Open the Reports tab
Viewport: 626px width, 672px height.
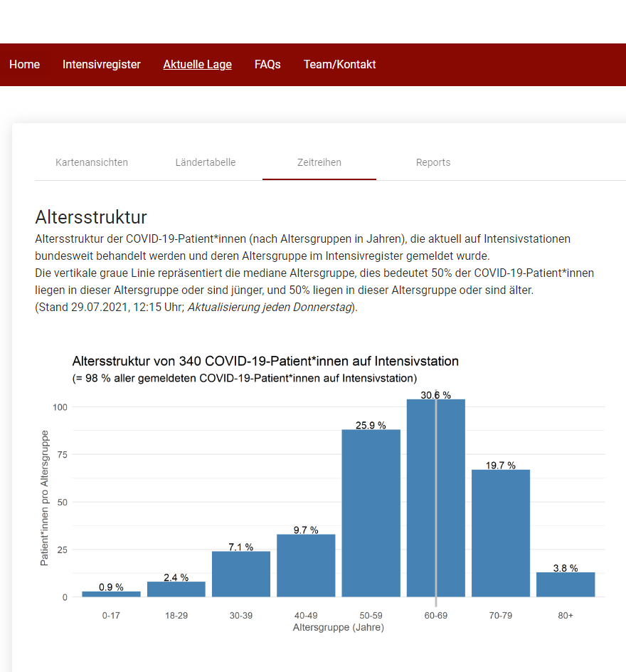[x=433, y=162]
